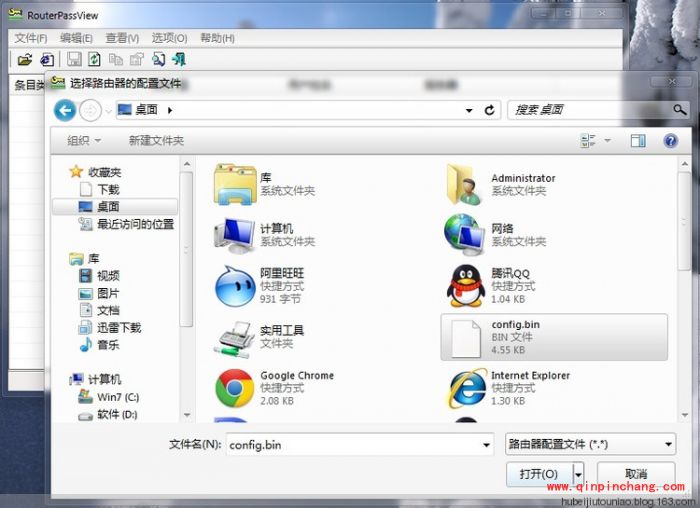Click the search magnifier in 搜索 桌面 box
This screenshot has width=700, height=508.
coord(679,109)
